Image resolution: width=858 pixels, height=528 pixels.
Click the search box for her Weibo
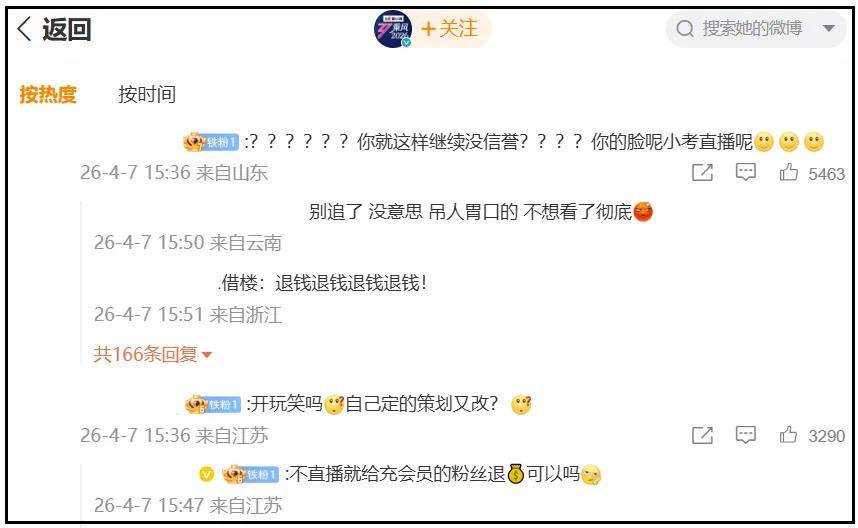[755, 28]
